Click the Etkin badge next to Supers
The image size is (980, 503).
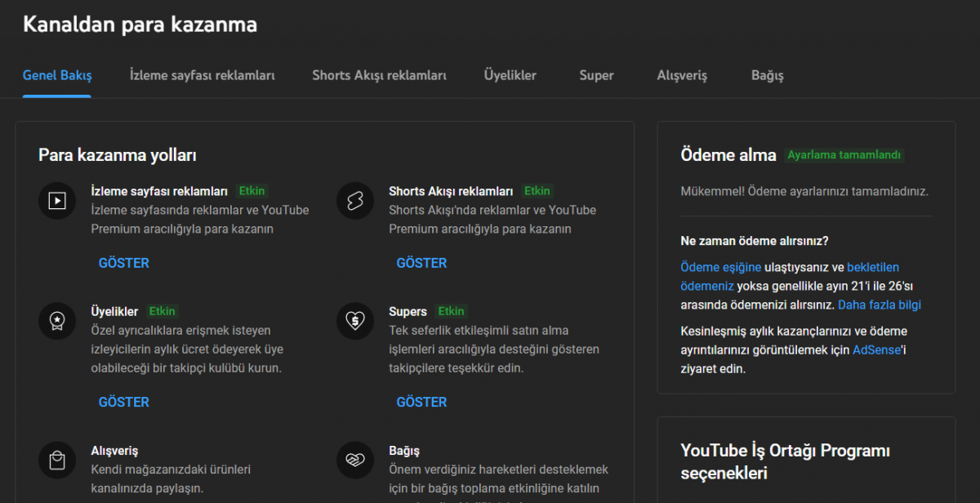point(451,311)
